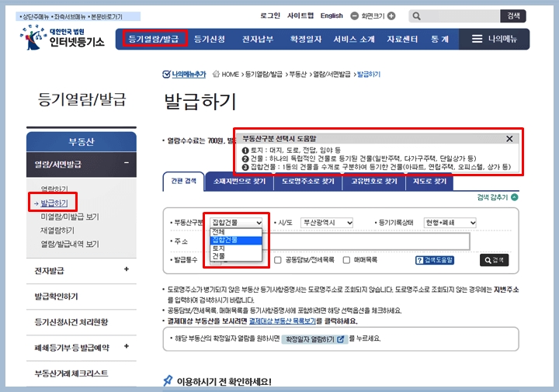Viewport: 559px width, 392px height.
Task: Decrease screen size with minus icon
Action: (x=354, y=16)
